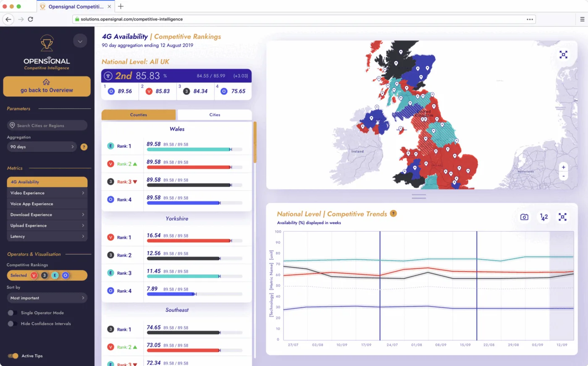Image resolution: width=588 pixels, height=366 pixels.
Task: Open the browser hamburger menu
Action: click(582, 19)
